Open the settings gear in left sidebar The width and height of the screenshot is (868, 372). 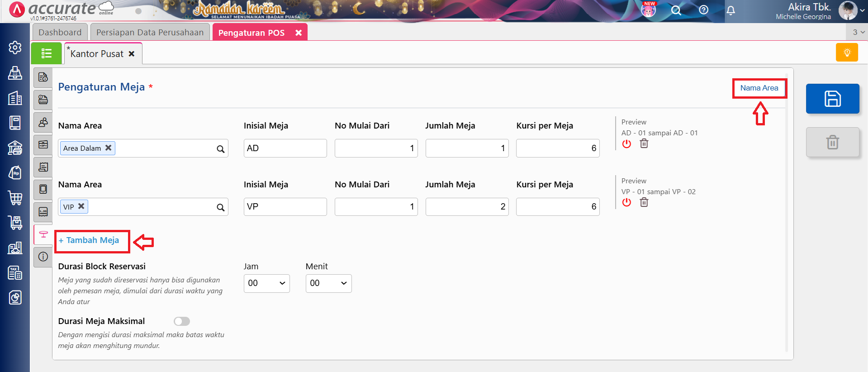click(15, 48)
